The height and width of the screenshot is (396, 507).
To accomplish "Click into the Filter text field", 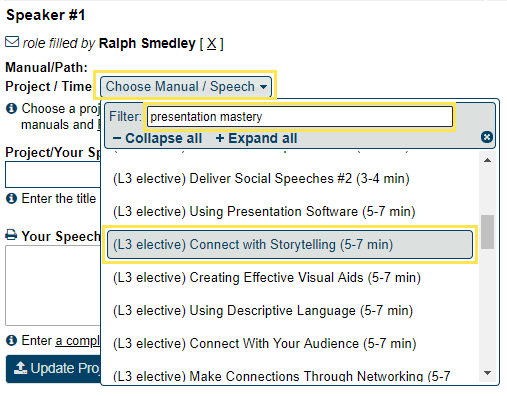I will coord(300,117).
